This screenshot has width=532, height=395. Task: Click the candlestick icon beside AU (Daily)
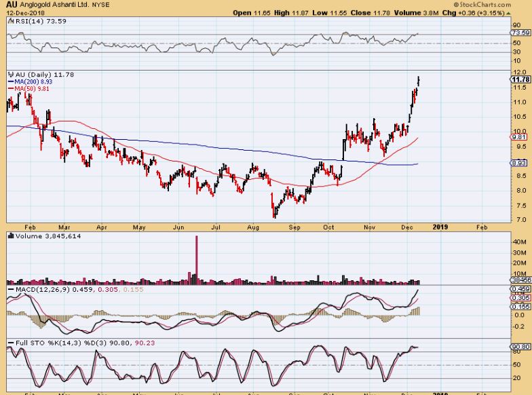(x=11, y=75)
